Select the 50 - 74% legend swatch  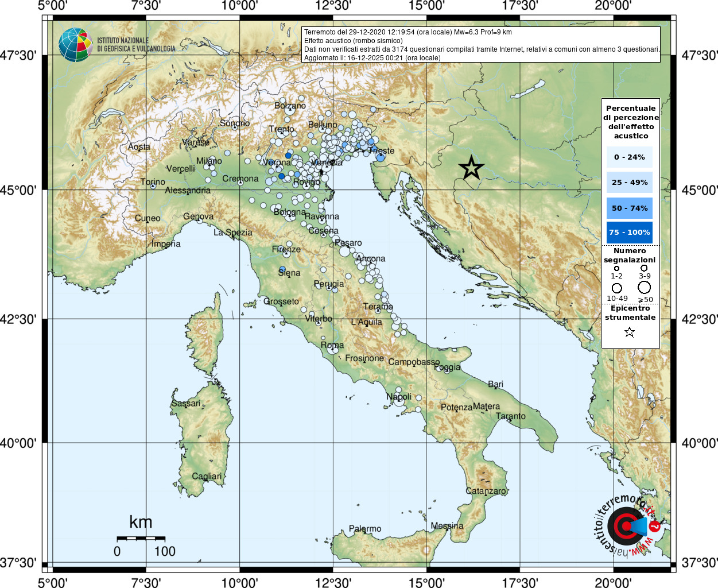pyautogui.click(x=630, y=208)
